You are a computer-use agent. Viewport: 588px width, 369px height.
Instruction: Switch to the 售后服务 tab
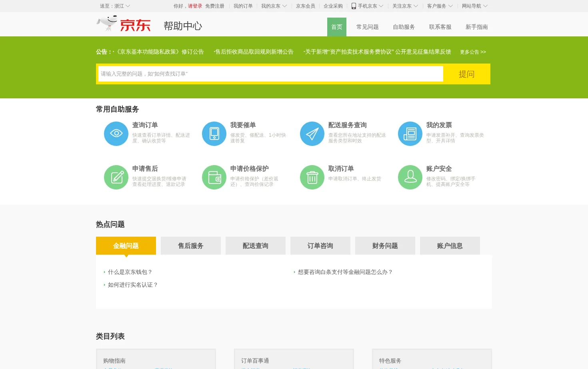pyautogui.click(x=191, y=245)
